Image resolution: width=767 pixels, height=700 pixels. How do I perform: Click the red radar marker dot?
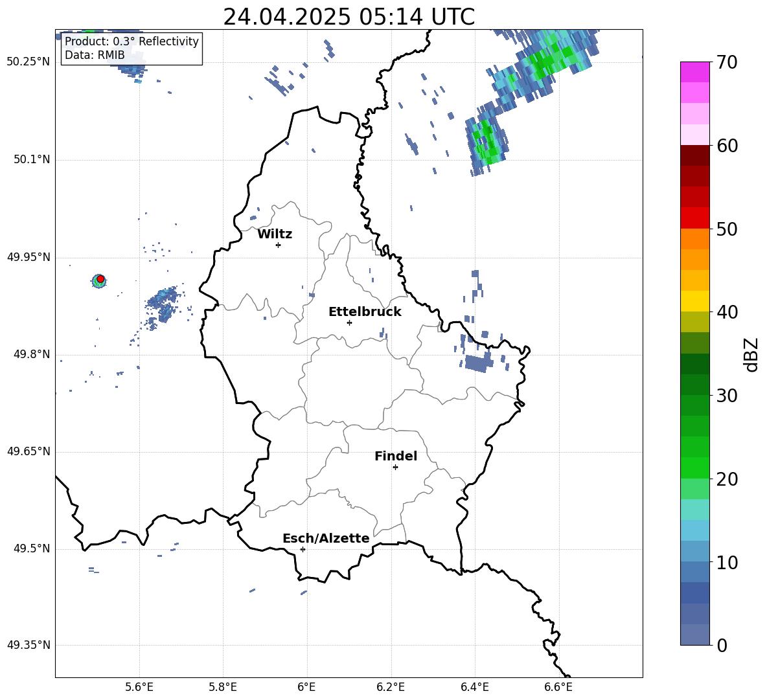coord(100,279)
